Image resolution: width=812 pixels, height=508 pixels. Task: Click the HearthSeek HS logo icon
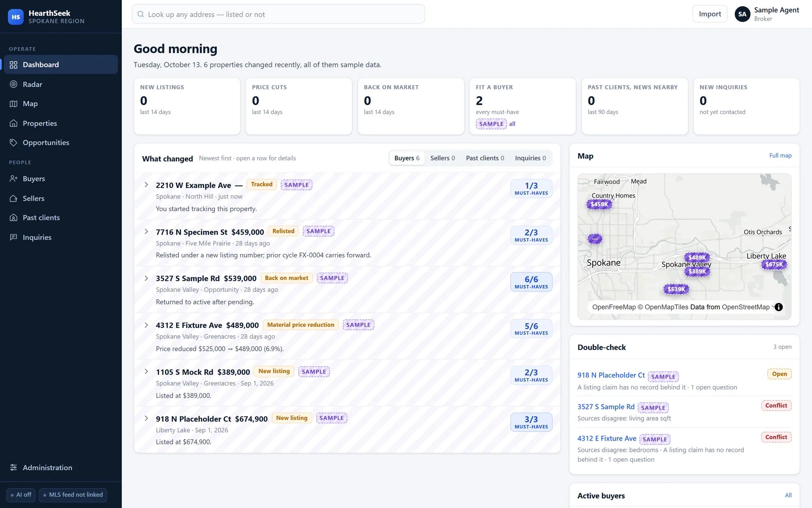click(16, 17)
